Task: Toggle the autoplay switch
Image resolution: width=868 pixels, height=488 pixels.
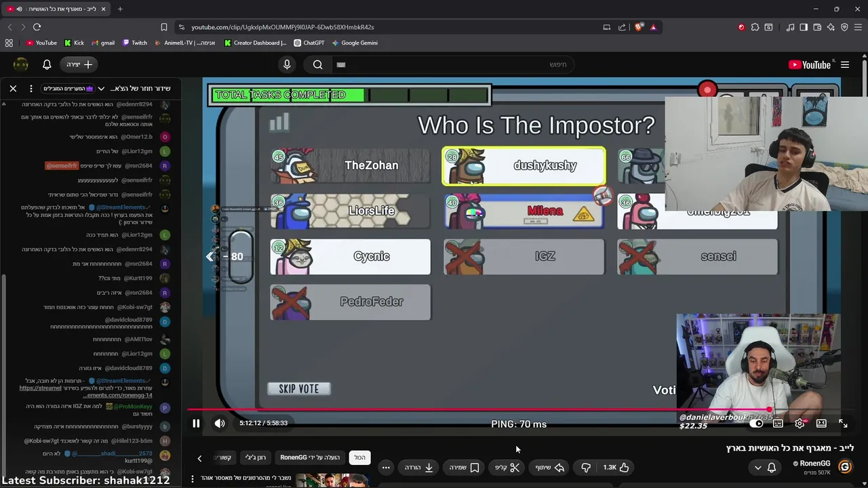Action: [x=756, y=424]
